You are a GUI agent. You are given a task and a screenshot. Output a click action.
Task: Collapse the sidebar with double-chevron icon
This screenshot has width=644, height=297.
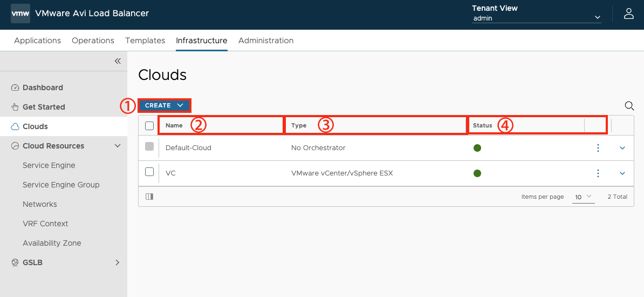(x=118, y=61)
